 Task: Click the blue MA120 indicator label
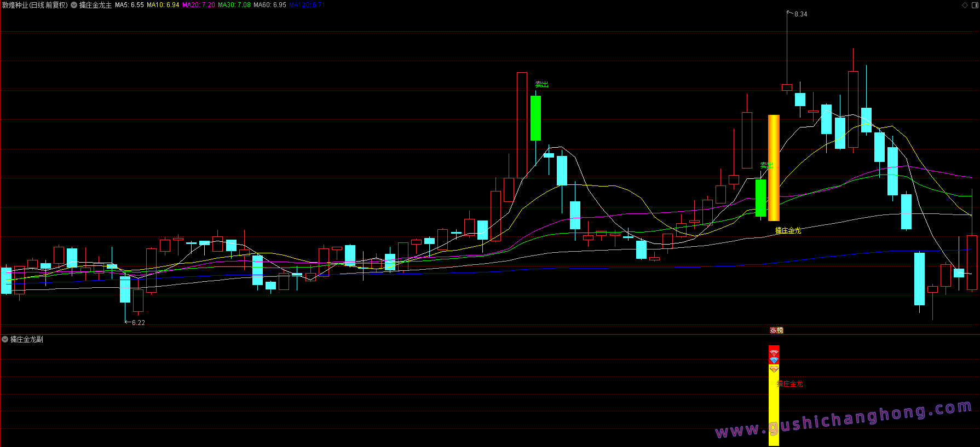[x=307, y=5]
